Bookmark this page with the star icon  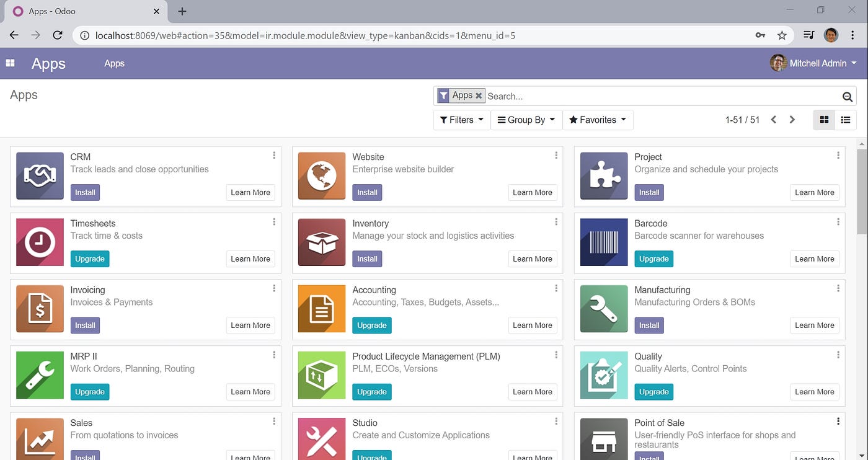[x=782, y=35]
